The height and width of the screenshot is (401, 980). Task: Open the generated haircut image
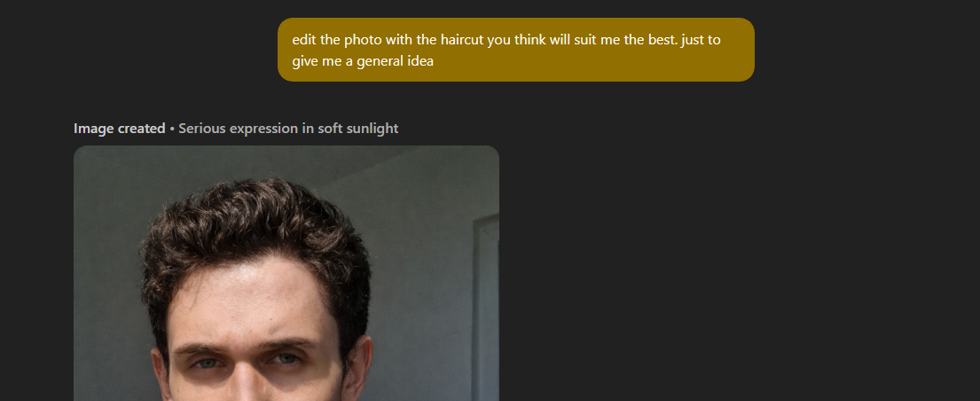[286, 272]
